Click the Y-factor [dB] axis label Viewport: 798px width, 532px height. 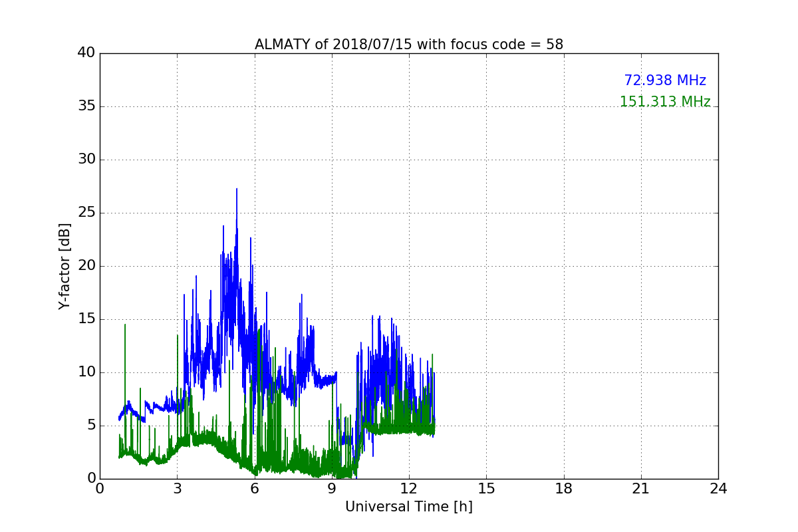[65, 266]
